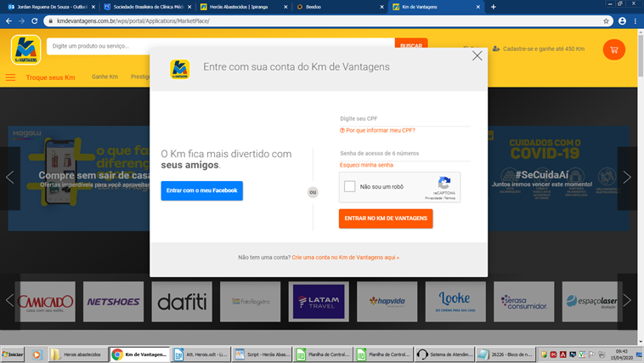
Task: Open '26226 - Bloco de n...' taskbar item
Action: (x=506, y=354)
